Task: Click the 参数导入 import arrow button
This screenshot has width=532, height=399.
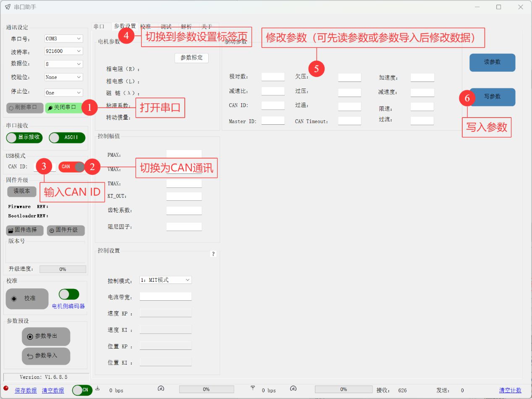Action: pyautogui.click(x=46, y=356)
